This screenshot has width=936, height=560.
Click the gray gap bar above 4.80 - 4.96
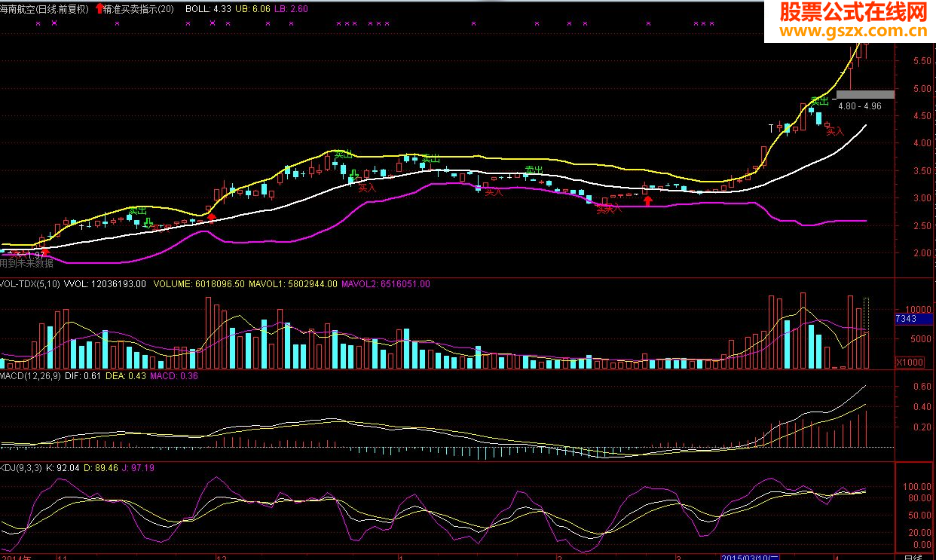click(865, 94)
